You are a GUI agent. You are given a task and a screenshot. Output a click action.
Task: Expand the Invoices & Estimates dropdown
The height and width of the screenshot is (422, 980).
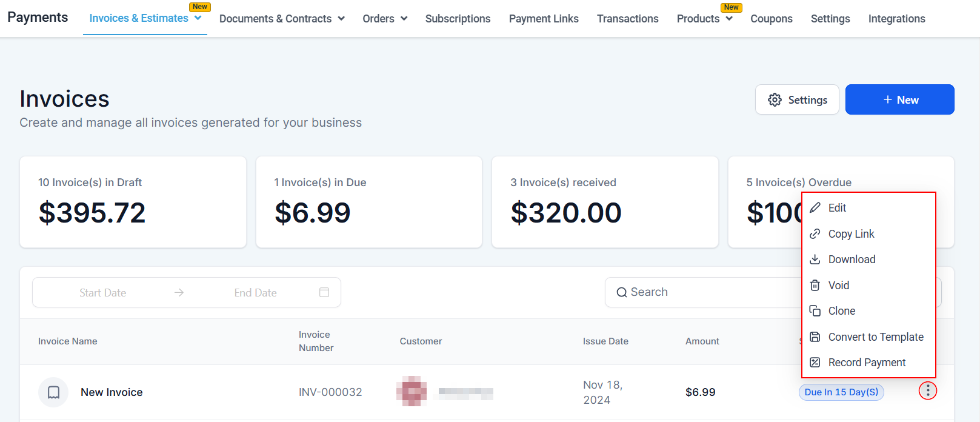click(x=198, y=18)
